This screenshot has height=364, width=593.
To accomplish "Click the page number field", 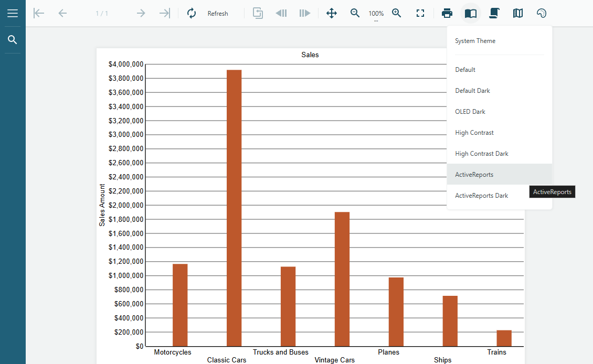I will (102, 13).
